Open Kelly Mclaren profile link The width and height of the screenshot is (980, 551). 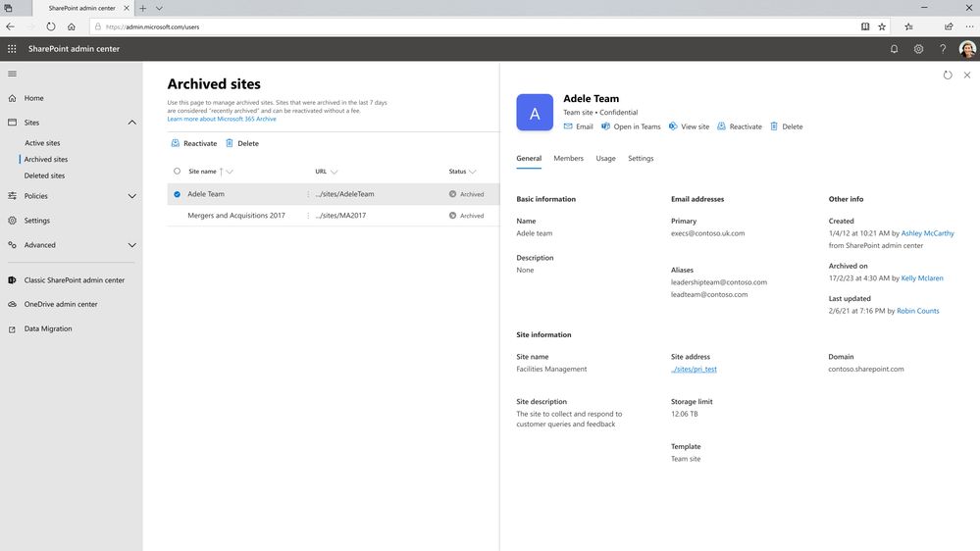pyautogui.click(x=922, y=278)
